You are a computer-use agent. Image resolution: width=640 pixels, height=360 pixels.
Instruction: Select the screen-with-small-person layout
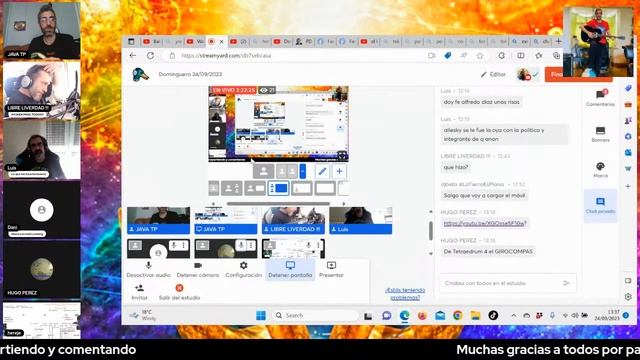coord(302,188)
